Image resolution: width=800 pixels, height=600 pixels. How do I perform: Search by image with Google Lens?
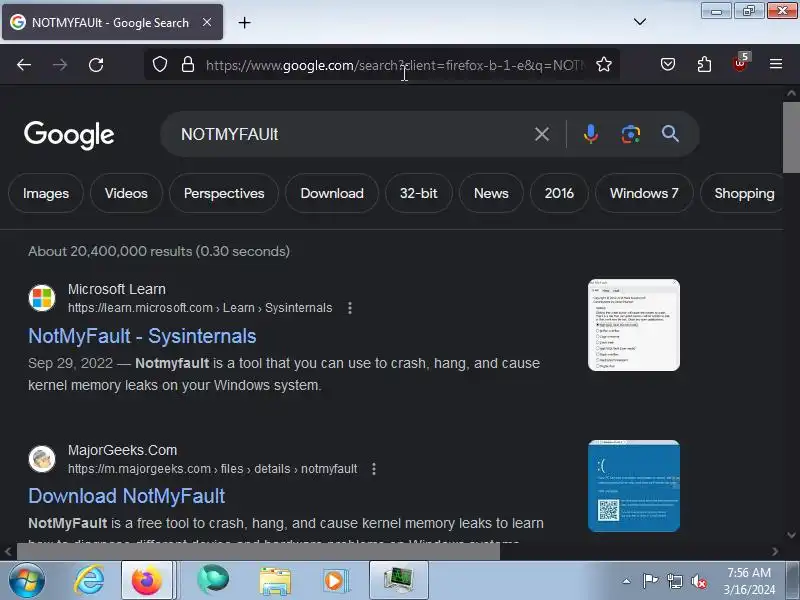[x=631, y=134]
